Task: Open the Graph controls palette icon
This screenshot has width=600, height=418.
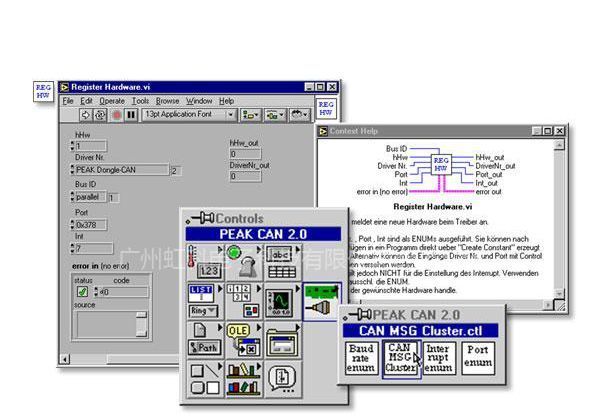Action: point(282,299)
